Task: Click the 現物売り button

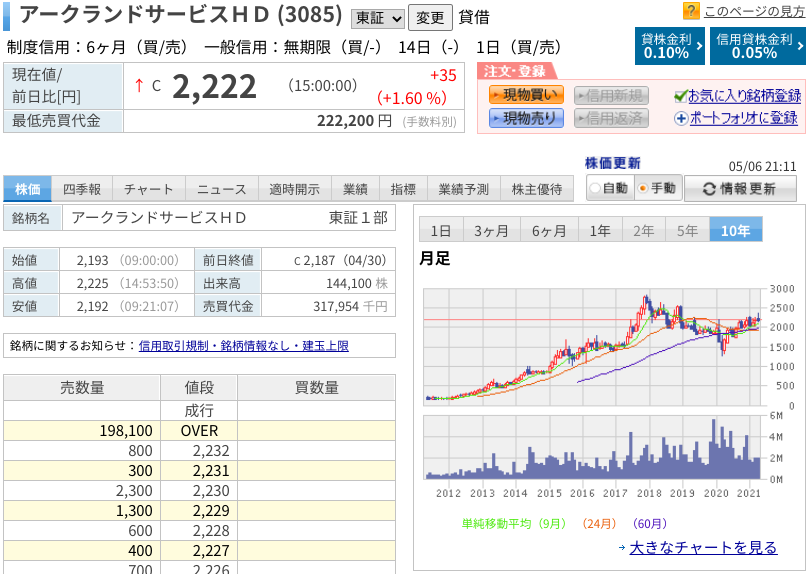Action: 526,118
